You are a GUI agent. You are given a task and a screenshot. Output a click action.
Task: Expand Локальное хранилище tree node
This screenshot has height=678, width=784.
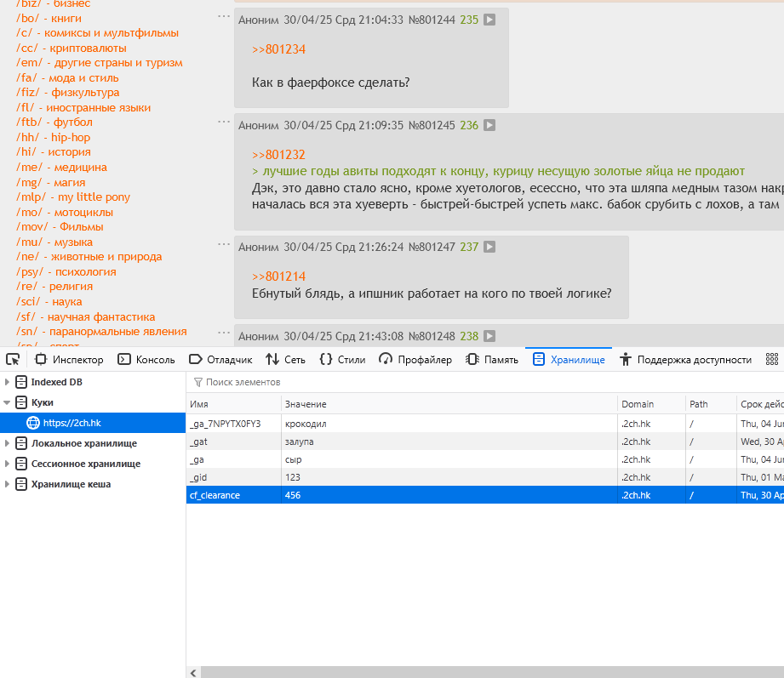click(x=8, y=443)
